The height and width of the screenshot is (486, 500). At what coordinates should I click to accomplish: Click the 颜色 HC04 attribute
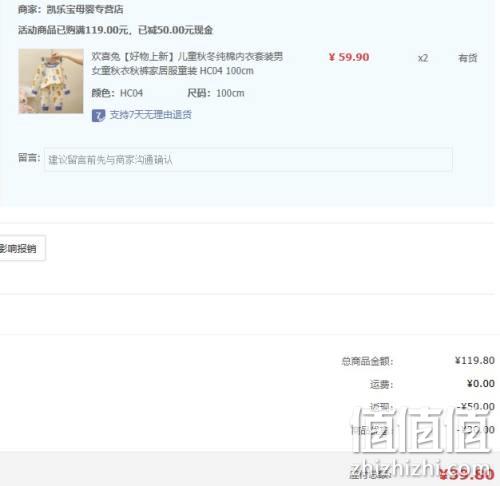pos(117,93)
